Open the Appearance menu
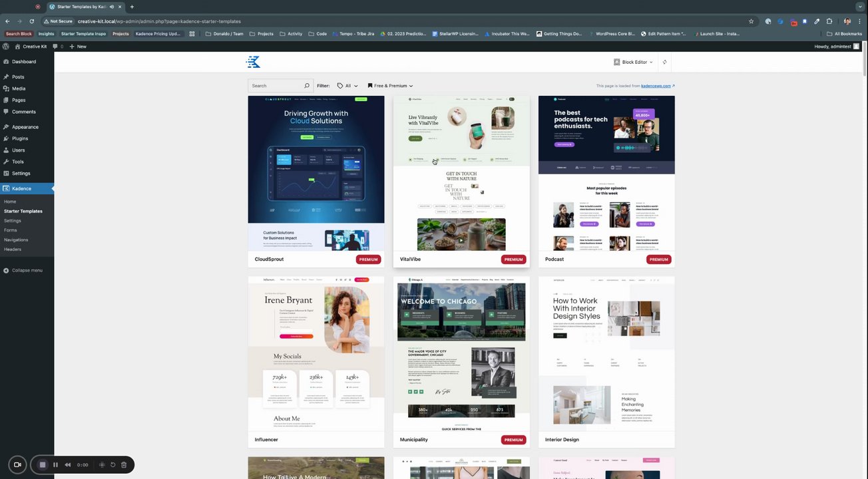Image resolution: width=868 pixels, height=479 pixels. (27, 126)
